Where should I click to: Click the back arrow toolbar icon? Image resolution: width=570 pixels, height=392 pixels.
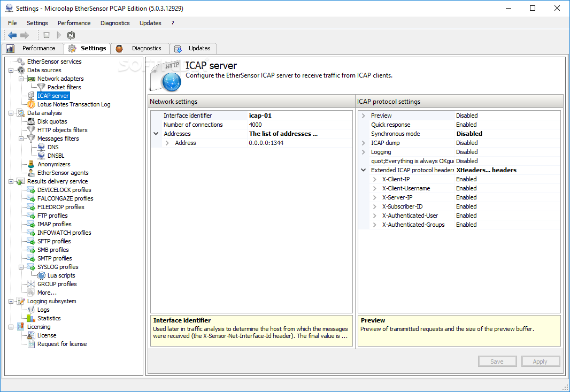coord(12,35)
